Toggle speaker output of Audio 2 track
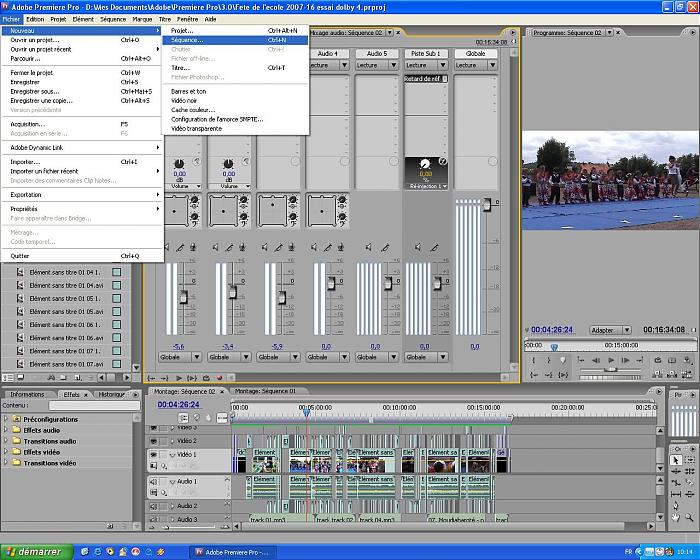The height and width of the screenshot is (560, 700). pyautogui.click(x=154, y=506)
